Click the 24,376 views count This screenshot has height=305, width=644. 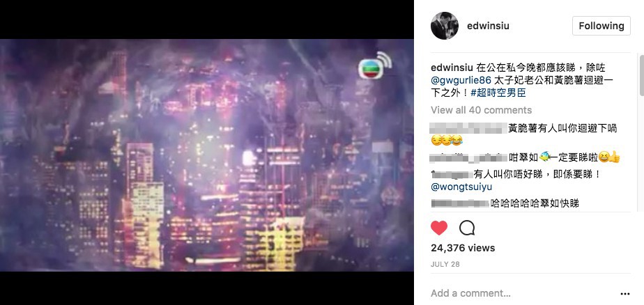[x=463, y=248]
